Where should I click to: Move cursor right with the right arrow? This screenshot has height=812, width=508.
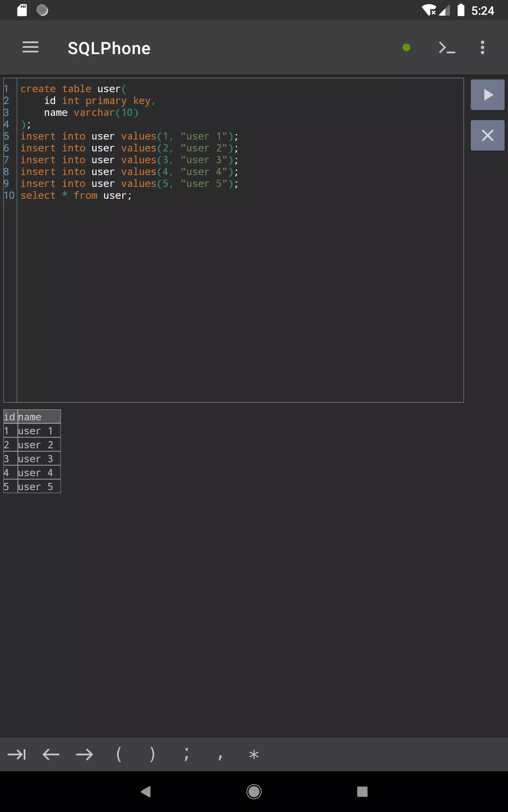click(x=85, y=754)
